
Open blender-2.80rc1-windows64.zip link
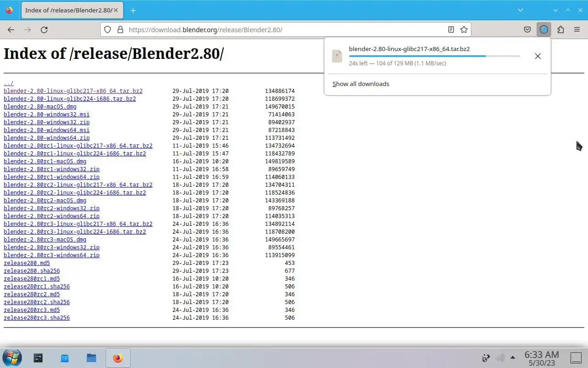[51, 177]
